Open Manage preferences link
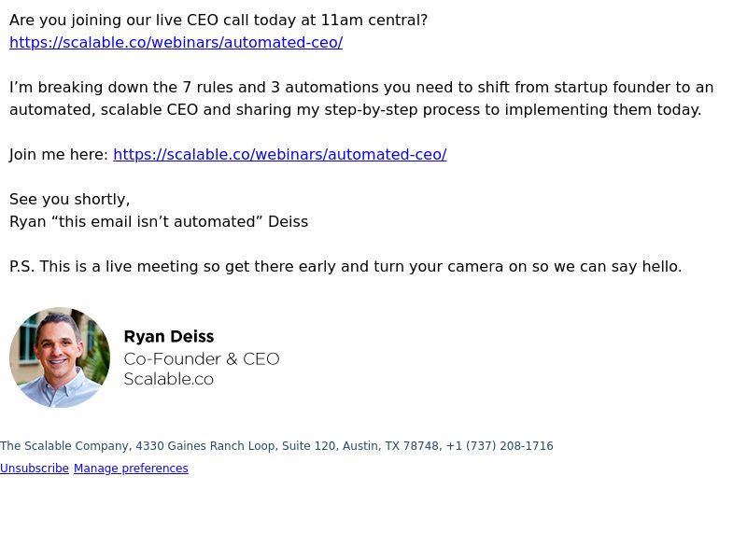 click(131, 469)
